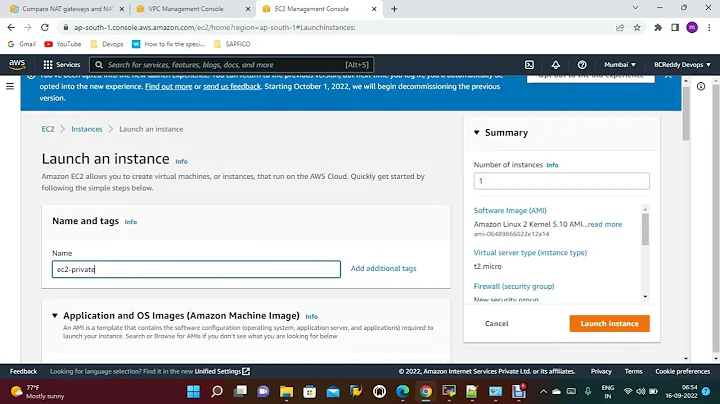Open the SAPFICO bookmarks folder
Viewport: 720px width, 404px height.
[232, 44]
